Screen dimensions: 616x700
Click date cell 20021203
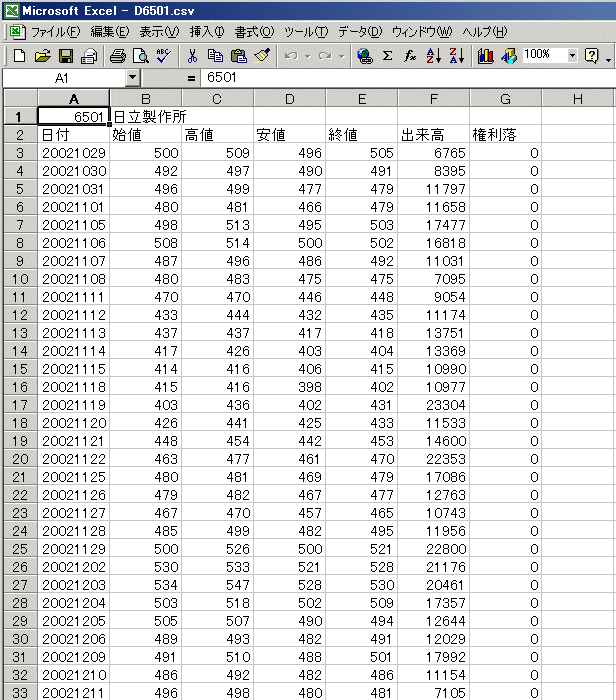click(74, 585)
